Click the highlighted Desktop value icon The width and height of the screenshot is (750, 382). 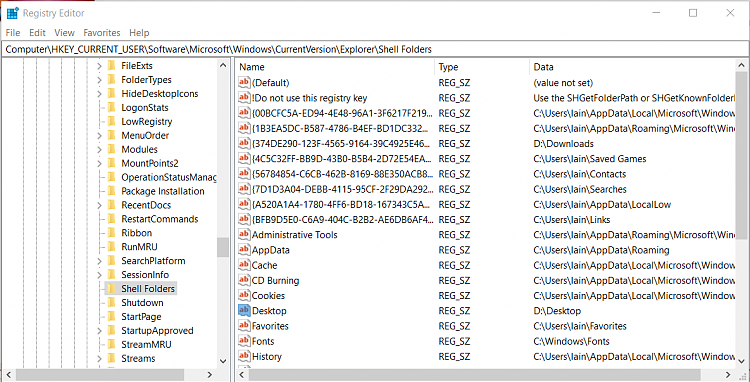click(x=244, y=310)
